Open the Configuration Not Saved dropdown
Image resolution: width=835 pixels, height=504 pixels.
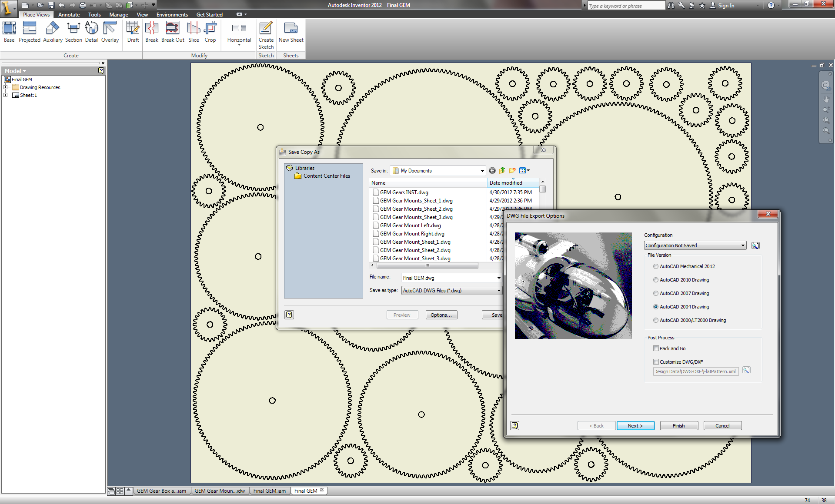point(695,245)
